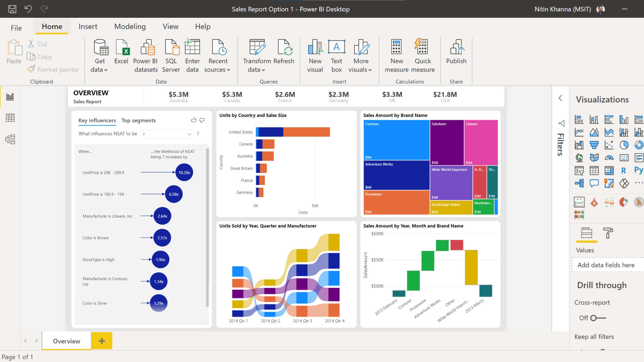This screenshot has height=362, width=644.
Task: Click the question mark expander on influencers
Action: 198,133
